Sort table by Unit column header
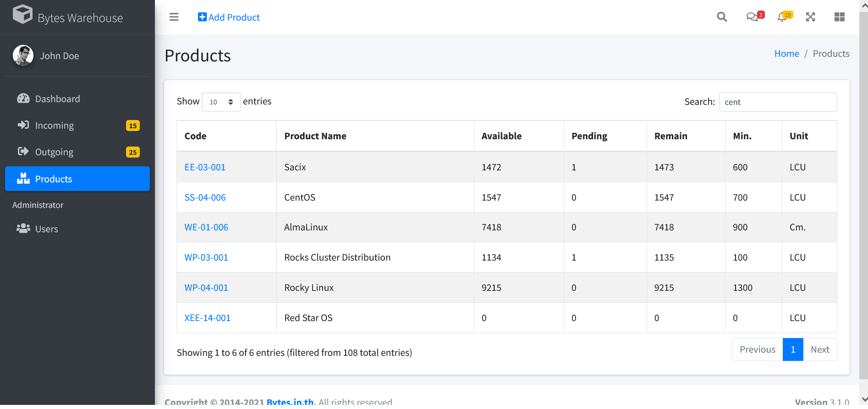 click(x=809, y=136)
